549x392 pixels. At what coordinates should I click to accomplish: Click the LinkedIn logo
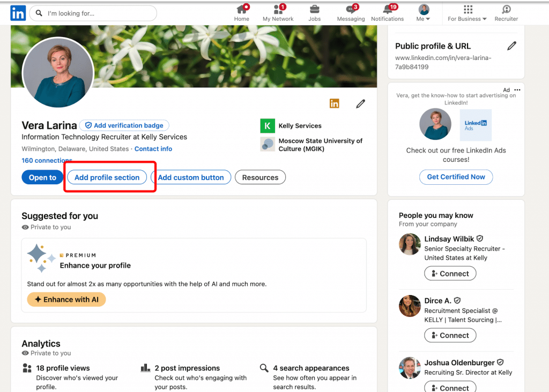18,13
